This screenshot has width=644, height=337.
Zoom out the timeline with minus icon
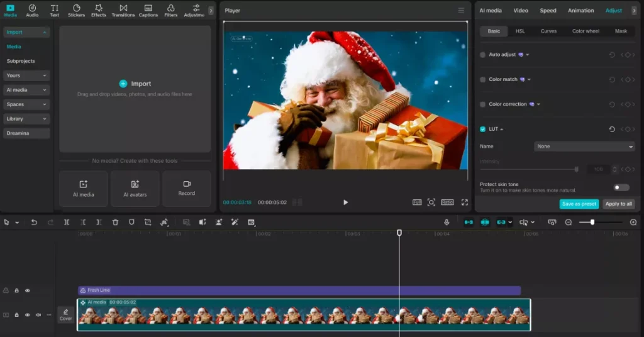click(569, 222)
